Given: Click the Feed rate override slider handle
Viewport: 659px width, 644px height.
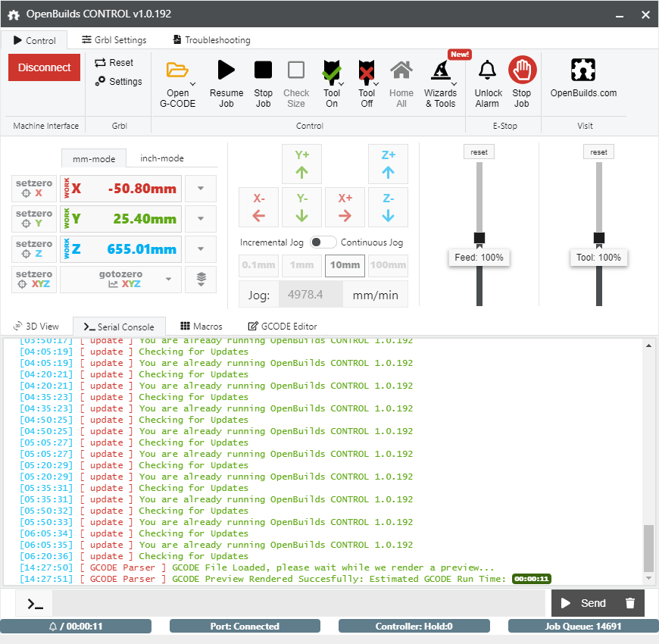Looking at the screenshot, I should click(x=479, y=238).
